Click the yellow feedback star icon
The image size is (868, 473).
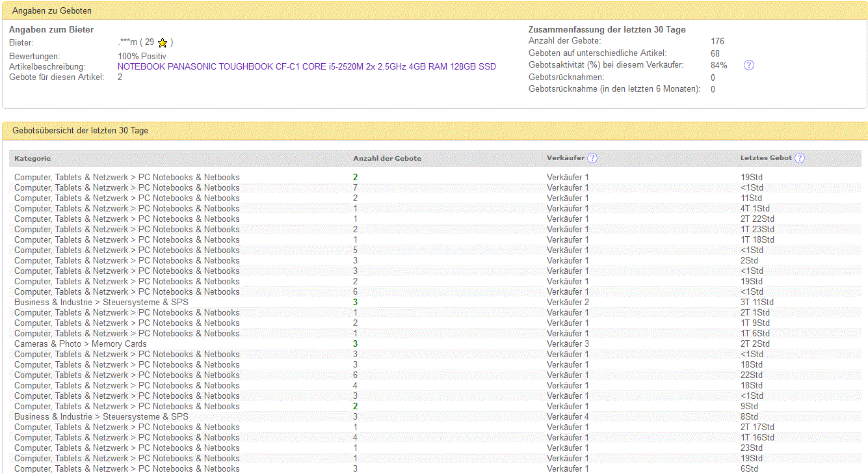tap(163, 43)
